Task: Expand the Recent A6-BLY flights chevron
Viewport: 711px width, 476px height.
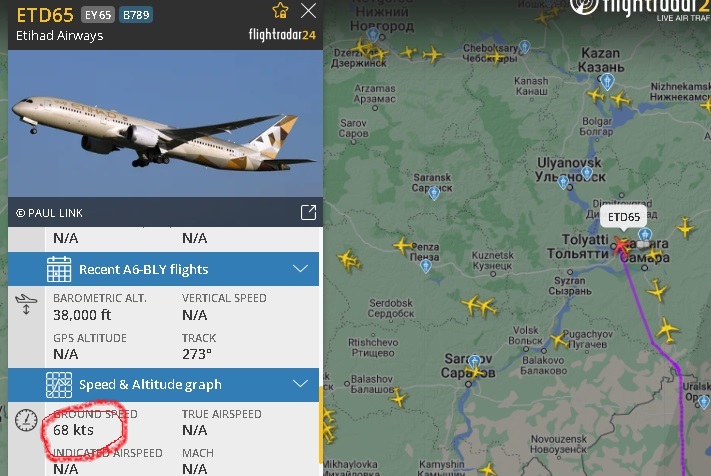Action: [300, 269]
